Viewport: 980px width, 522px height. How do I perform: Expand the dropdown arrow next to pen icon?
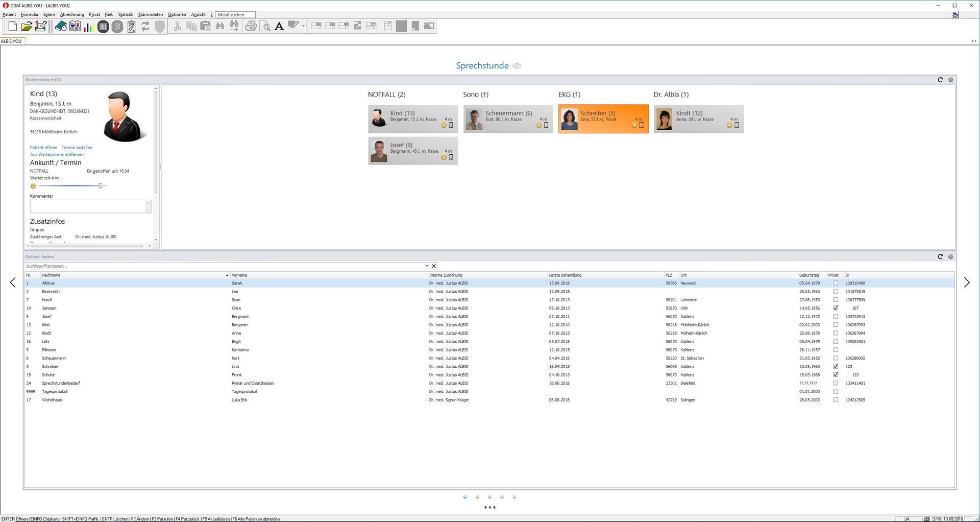(303, 27)
